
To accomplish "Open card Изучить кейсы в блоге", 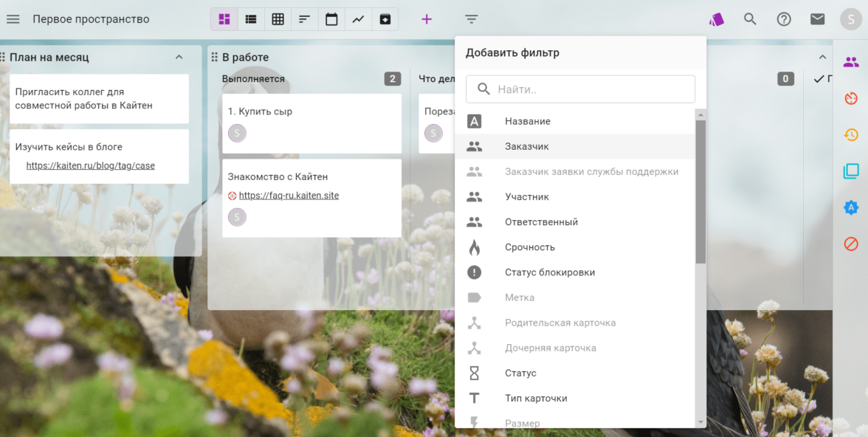I will coord(99,156).
